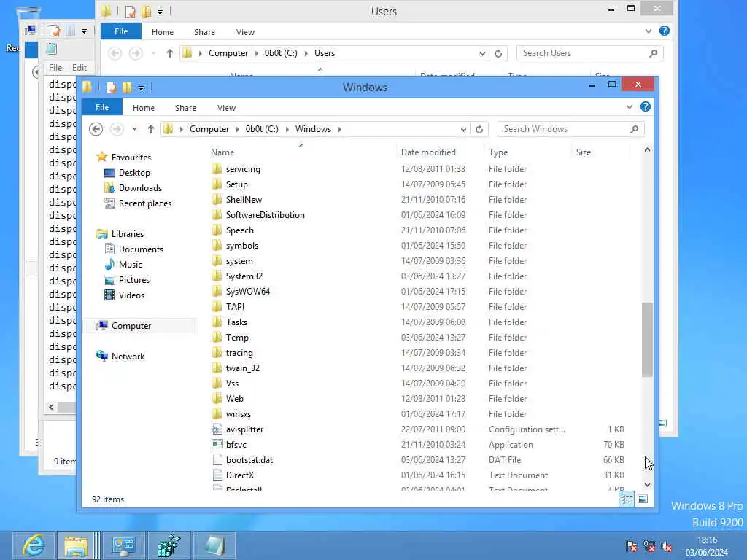Viewport: 747px width, 560px height.
Task: Open the Notepad taskbar icon
Action: [214, 545]
